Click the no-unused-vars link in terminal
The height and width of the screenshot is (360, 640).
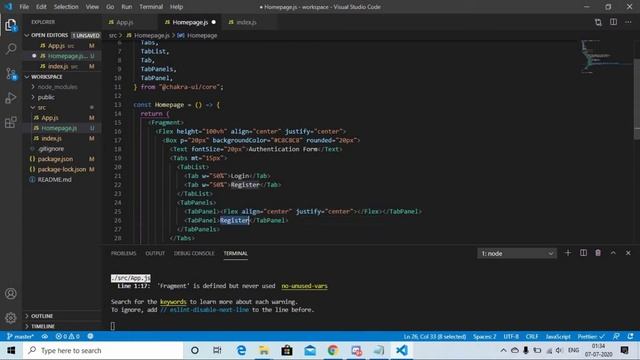click(x=304, y=286)
